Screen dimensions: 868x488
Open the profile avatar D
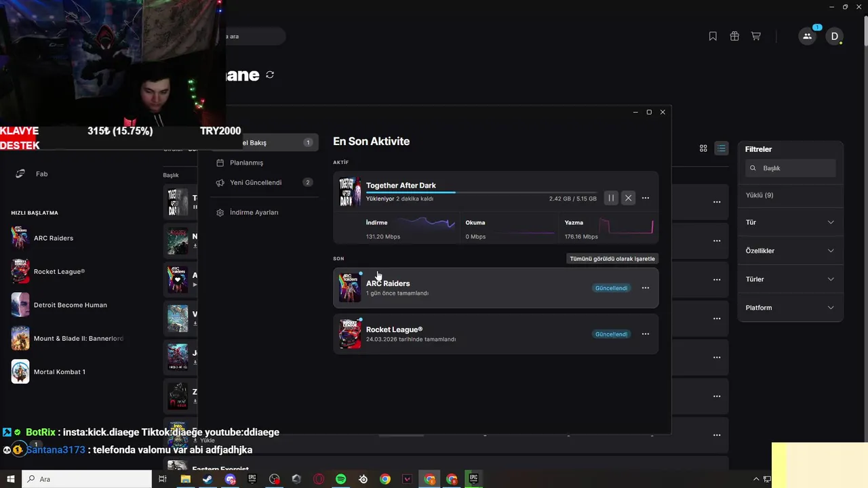pos(835,37)
